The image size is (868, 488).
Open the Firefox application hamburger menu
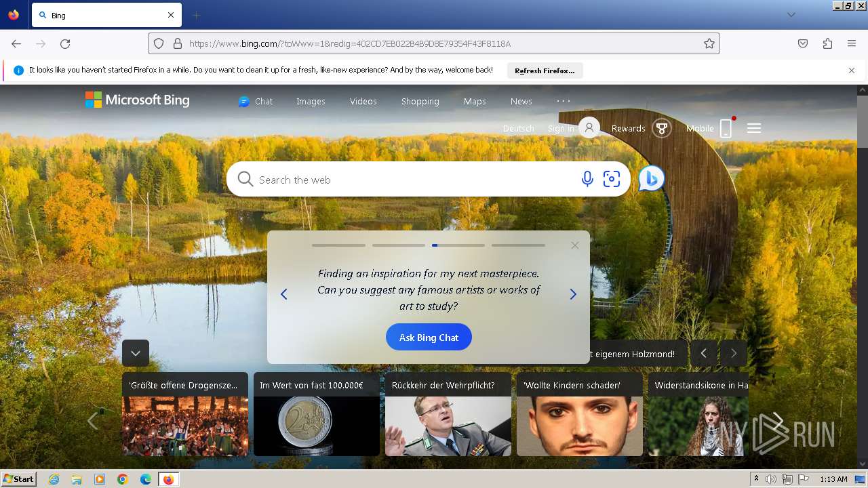point(852,43)
